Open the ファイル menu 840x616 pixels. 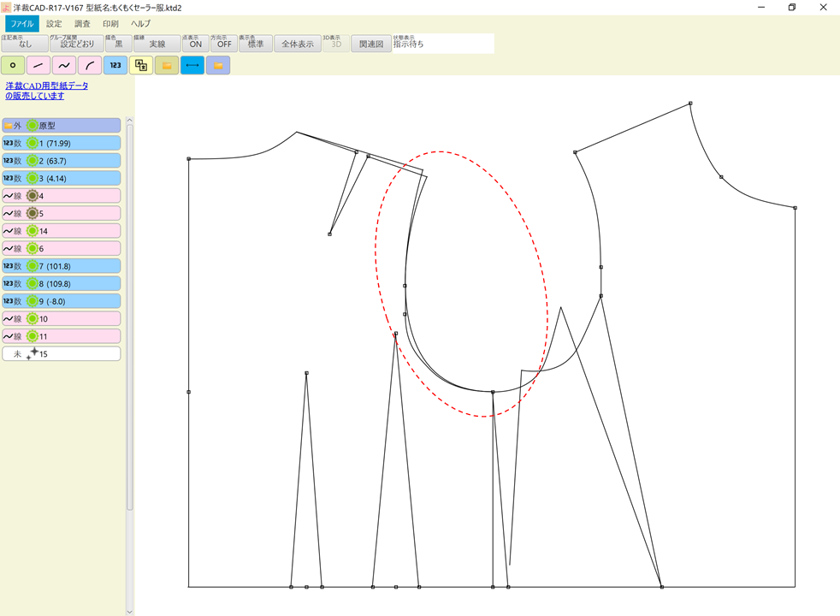[x=22, y=23]
